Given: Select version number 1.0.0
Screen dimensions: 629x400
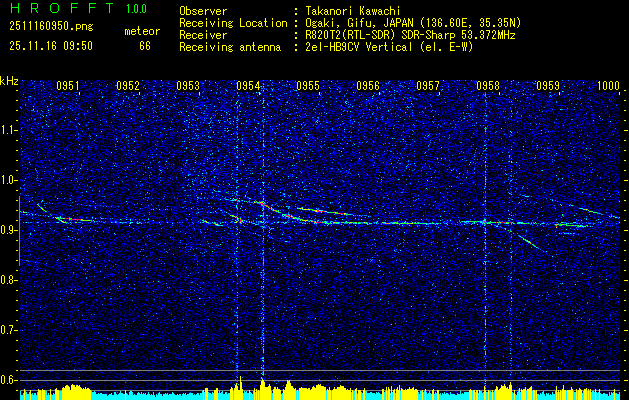Looking at the screenshot, I should coord(136,9).
